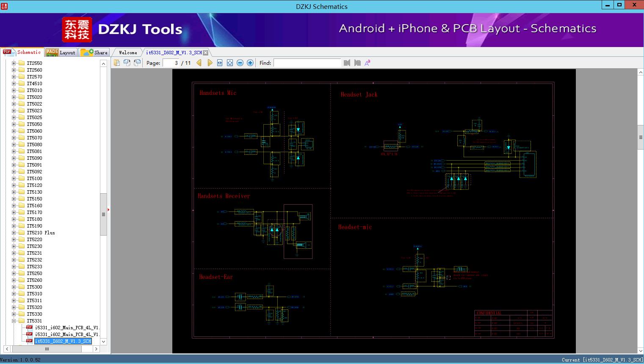644x364 pixels.
Task: Zoom out with the minus icon
Action: [x=240, y=63]
